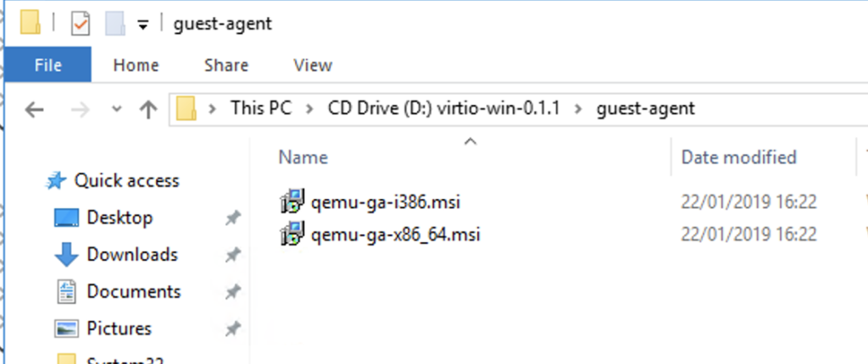Switch to the Home ribbon tab
This screenshot has width=868, height=364.
tap(136, 65)
